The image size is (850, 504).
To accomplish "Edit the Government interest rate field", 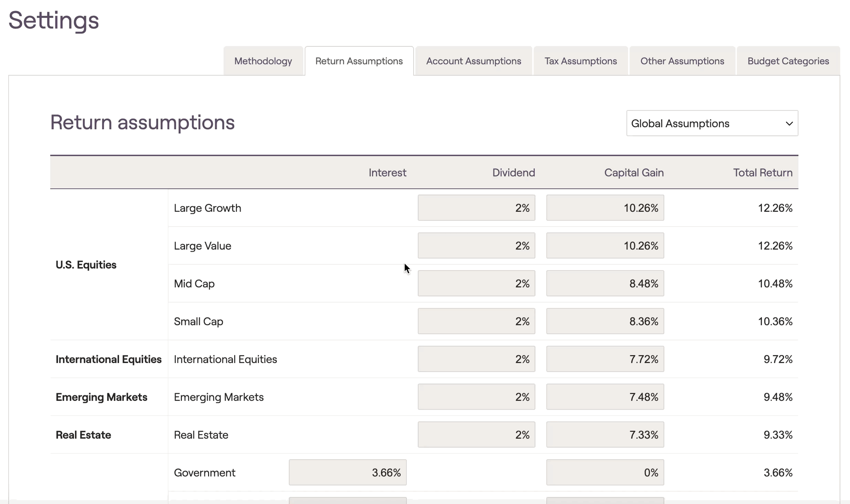I will 347,473.
